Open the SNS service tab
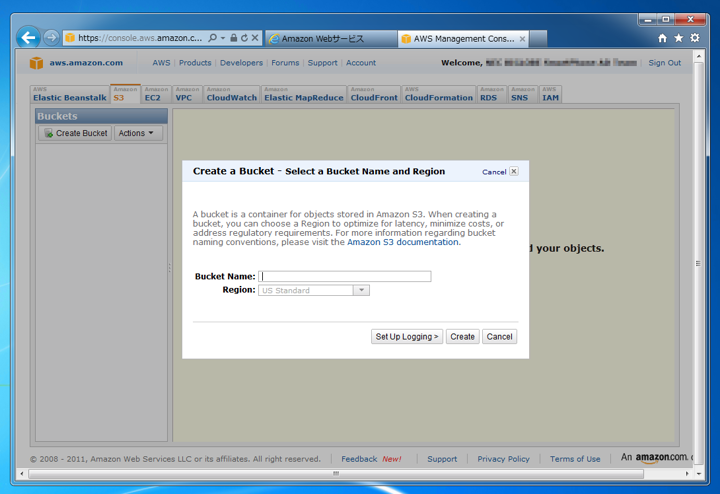This screenshot has height=494, width=720. [x=523, y=94]
